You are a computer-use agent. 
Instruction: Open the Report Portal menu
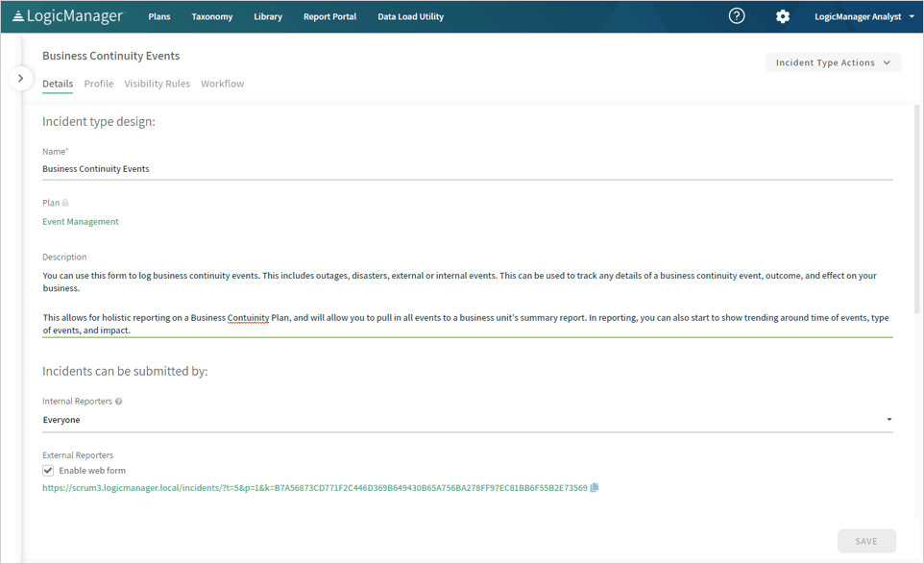click(330, 16)
